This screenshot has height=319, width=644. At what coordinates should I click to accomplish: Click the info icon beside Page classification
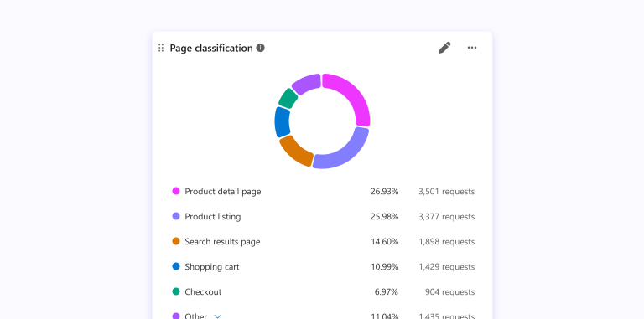click(261, 48)
